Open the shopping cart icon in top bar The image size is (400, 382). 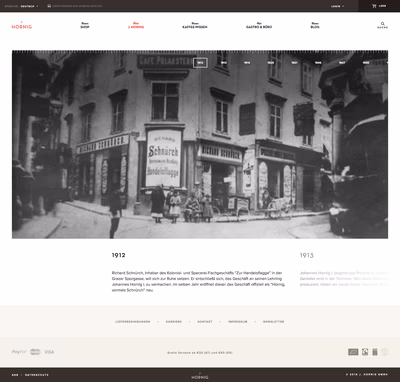pyautogui.click(x=374, y=6)
